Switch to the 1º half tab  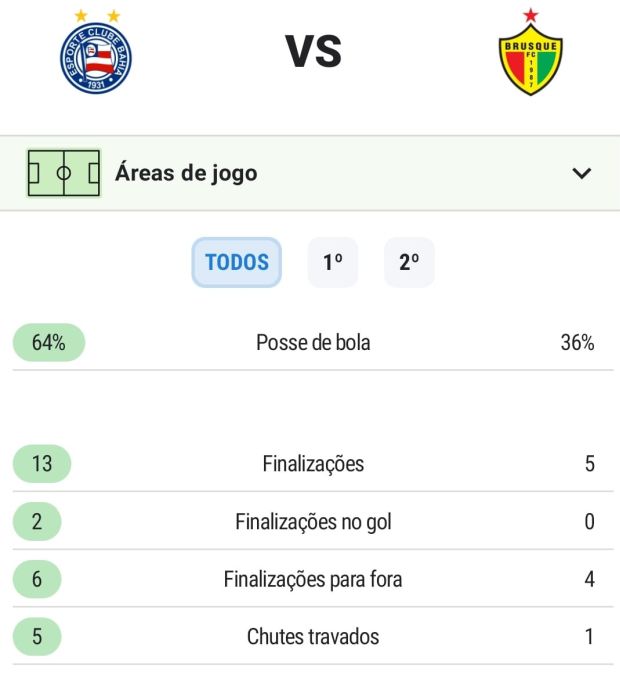point(332,263)
